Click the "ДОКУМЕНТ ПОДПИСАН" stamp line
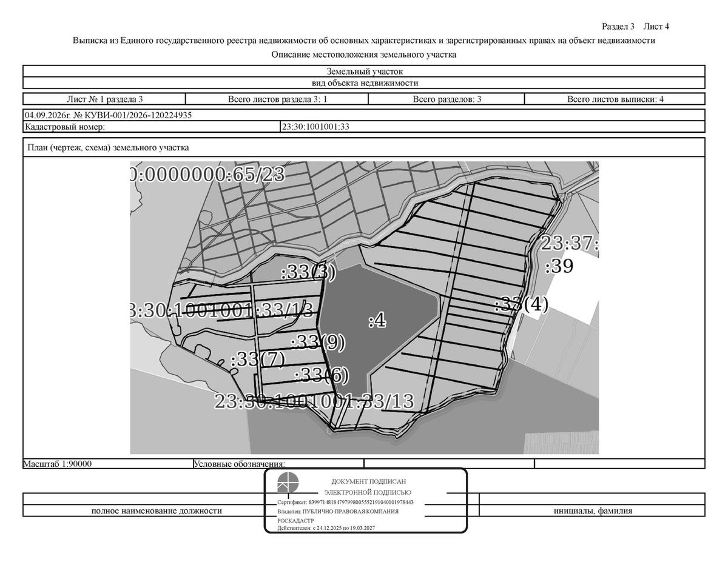 368,481
